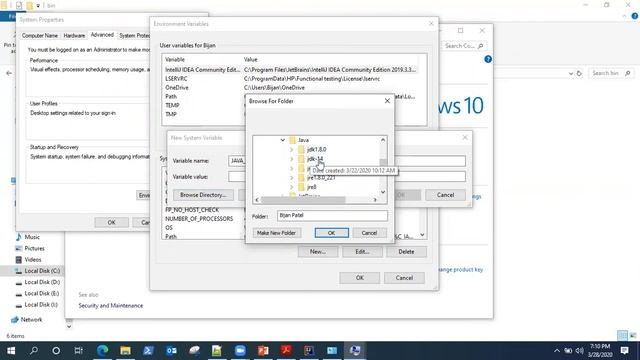The height and width of the screenshot is (360, 640).
Task: Switch to the Advanced tab
Action: (102, 35)
